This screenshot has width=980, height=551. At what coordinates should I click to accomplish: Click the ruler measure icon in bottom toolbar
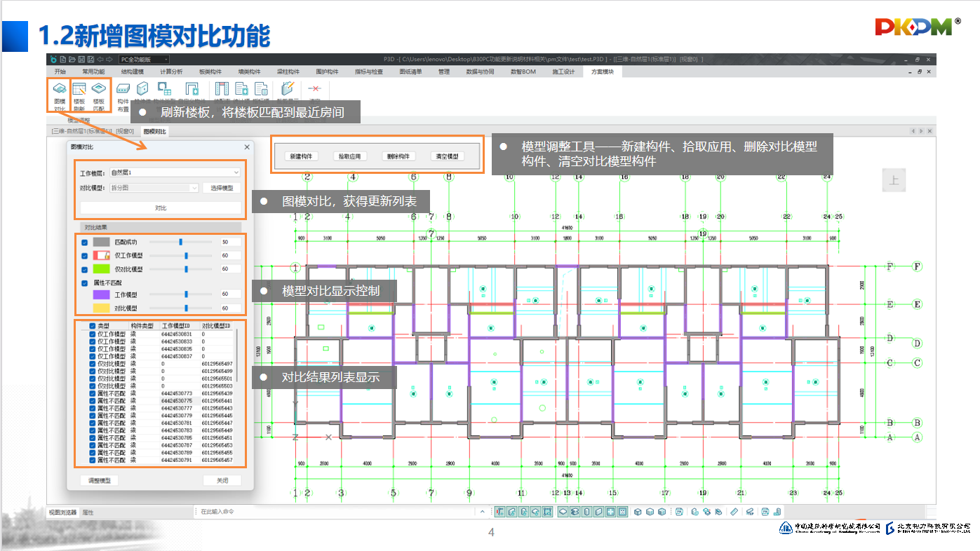(734, 512)
